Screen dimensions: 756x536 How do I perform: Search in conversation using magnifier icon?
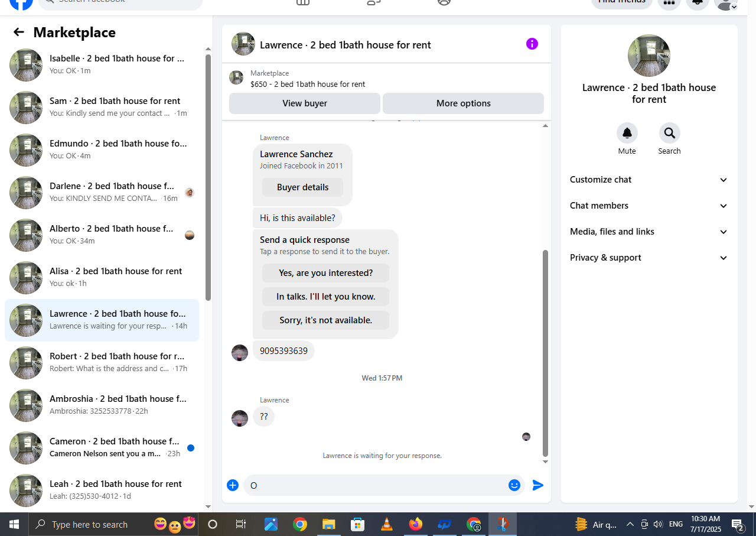[x=670, y=133]
